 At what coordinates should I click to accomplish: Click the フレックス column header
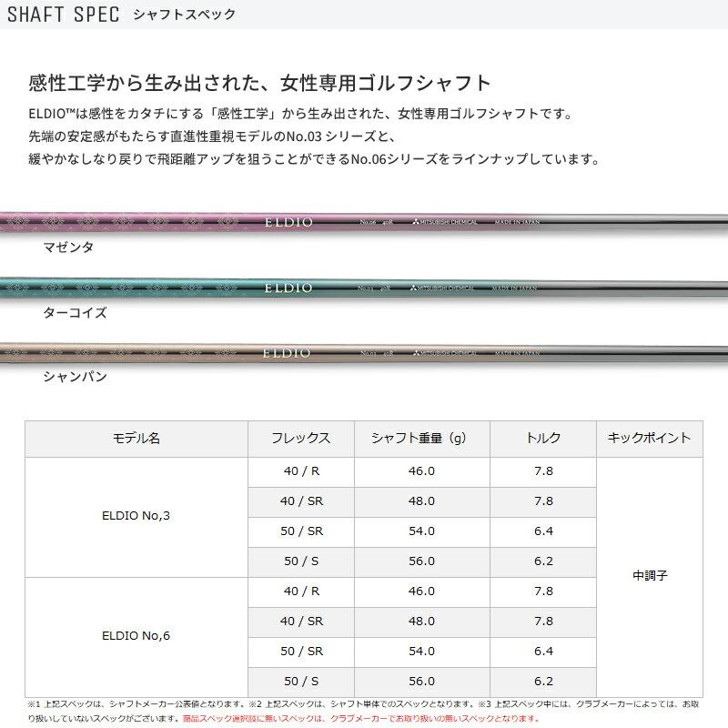click(x=301, y=439)
